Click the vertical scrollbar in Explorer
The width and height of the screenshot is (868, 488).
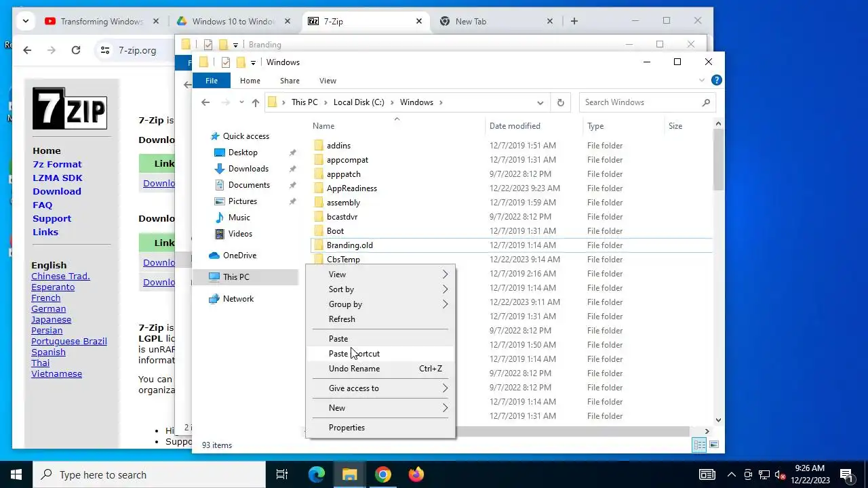(x=719, y=159)
